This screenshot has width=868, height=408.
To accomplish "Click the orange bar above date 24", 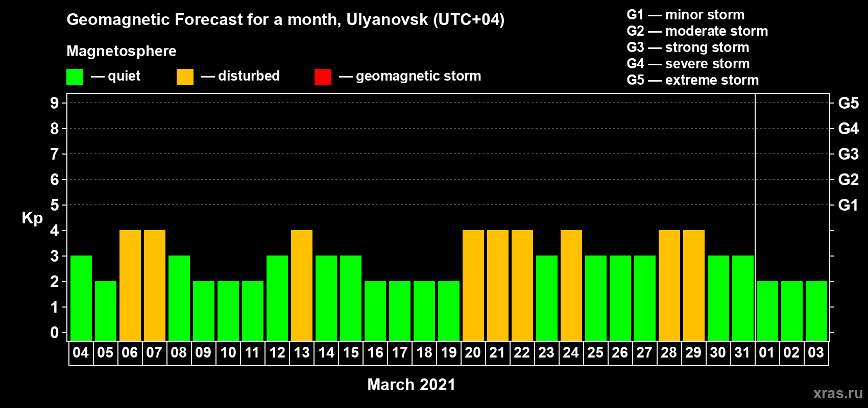I will pyautogui.click(x=571, y=285).
